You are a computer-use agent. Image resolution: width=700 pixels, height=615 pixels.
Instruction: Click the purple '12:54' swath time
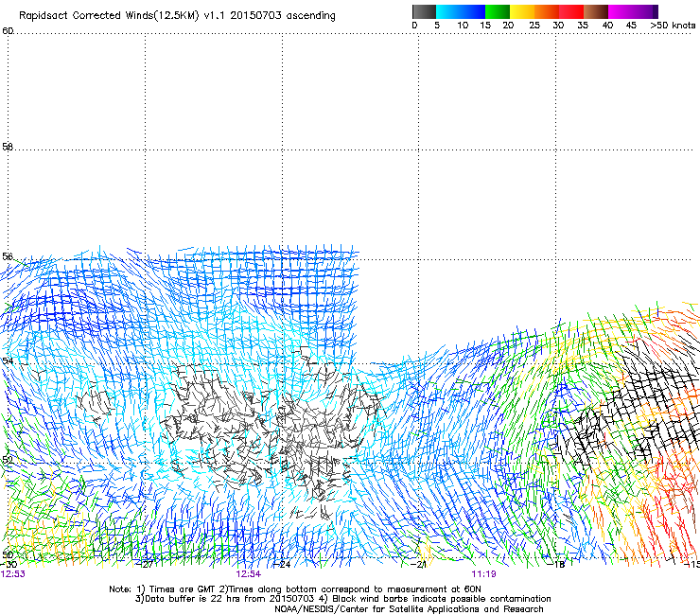coord(249,574)
